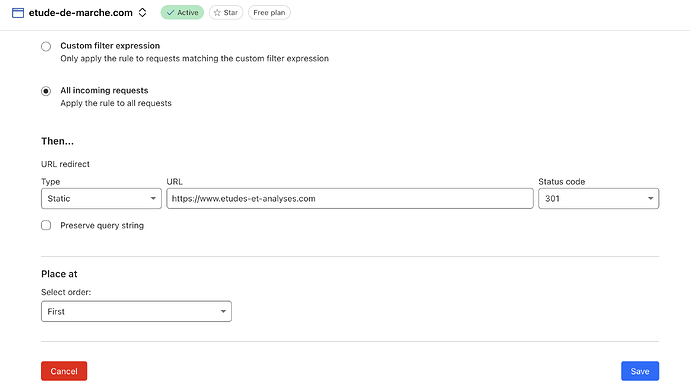690x388 pixels.
Task: Click the etude-de-marche.com domain name
Action: 81,13
